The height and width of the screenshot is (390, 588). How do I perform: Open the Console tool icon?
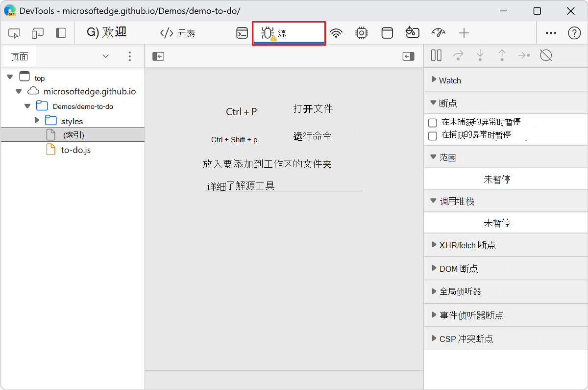click(242, 33)
